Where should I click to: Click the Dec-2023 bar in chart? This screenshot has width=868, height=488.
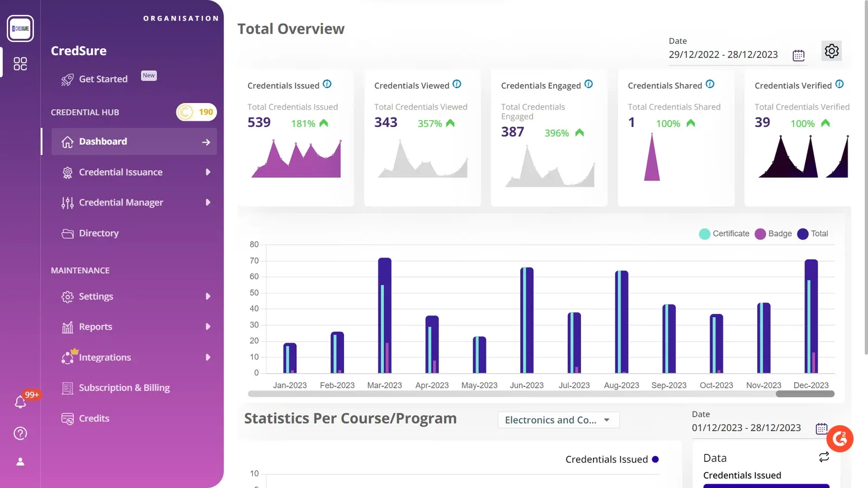click(812, 317)
